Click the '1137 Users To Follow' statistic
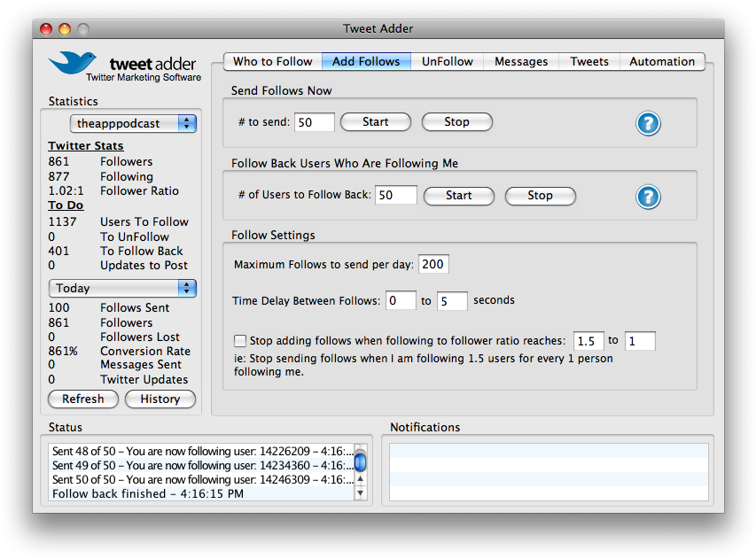 (x=118, y=221)
